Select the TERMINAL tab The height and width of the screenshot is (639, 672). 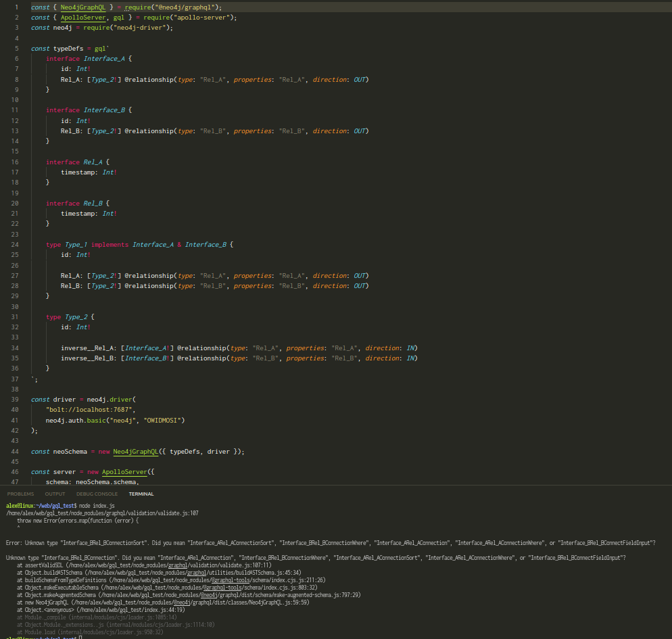[x=141, y=494]
